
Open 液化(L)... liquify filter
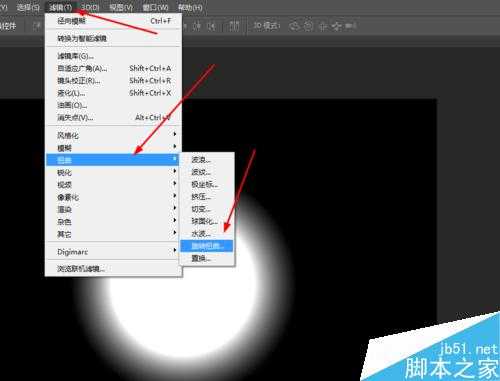[114, 93]
